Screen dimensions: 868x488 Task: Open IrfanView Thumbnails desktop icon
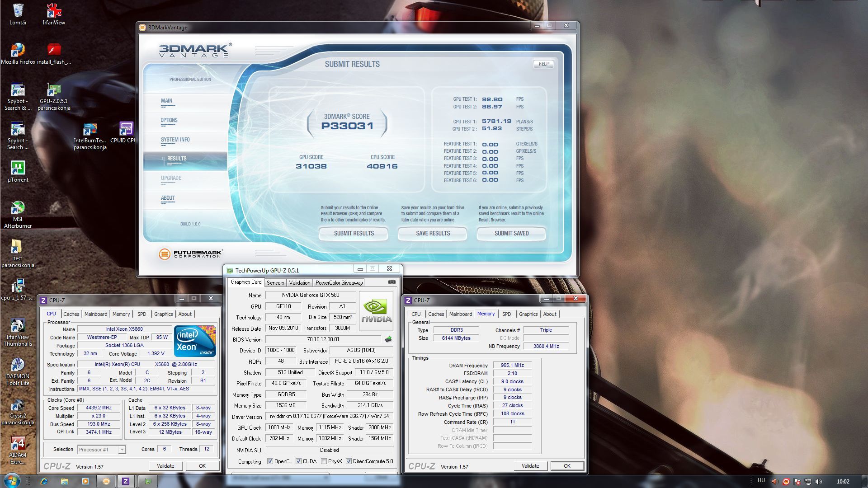click(18, 332)
